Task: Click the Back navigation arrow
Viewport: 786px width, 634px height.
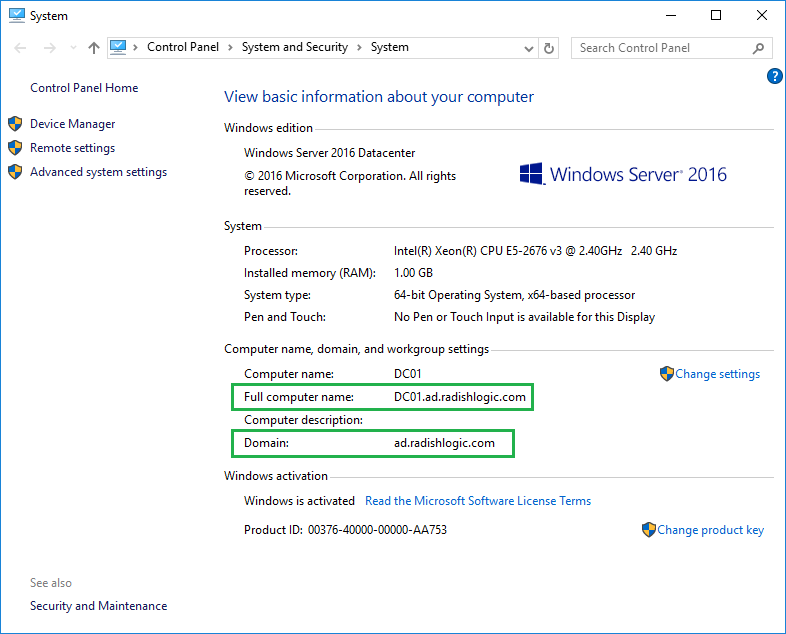Action: 21,48
